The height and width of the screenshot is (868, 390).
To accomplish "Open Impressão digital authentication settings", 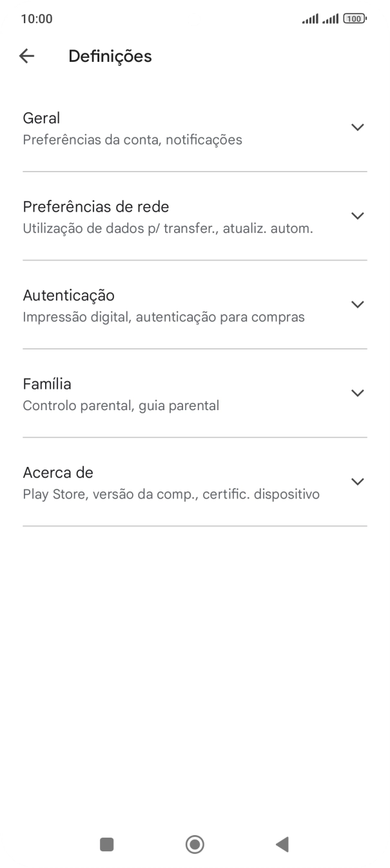I will [163, 316].
